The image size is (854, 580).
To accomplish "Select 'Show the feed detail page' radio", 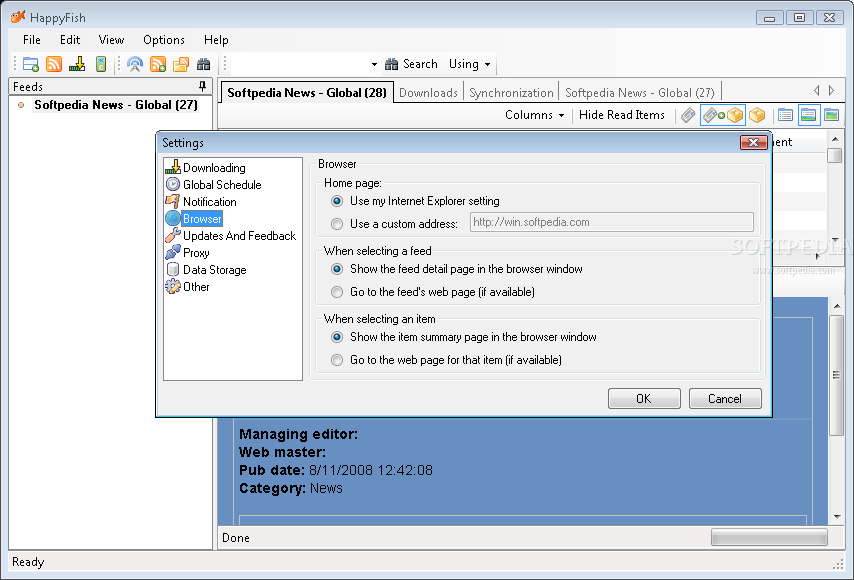I will tap(337, 269).
